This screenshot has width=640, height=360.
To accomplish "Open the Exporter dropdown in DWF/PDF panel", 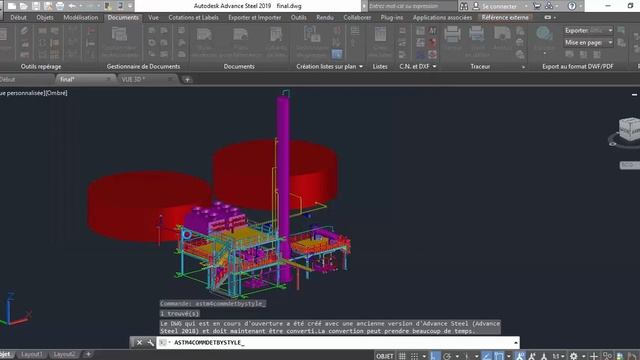I will point(588,30).
